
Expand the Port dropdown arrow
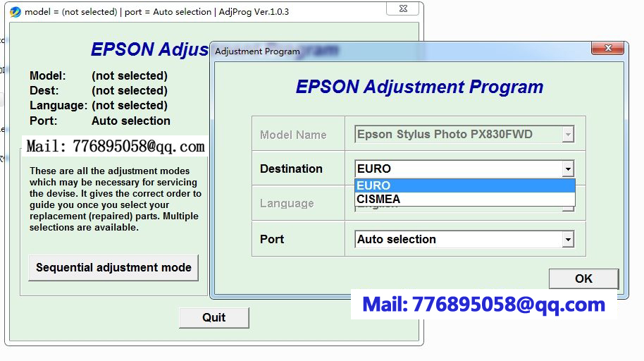tap(568, 239)
